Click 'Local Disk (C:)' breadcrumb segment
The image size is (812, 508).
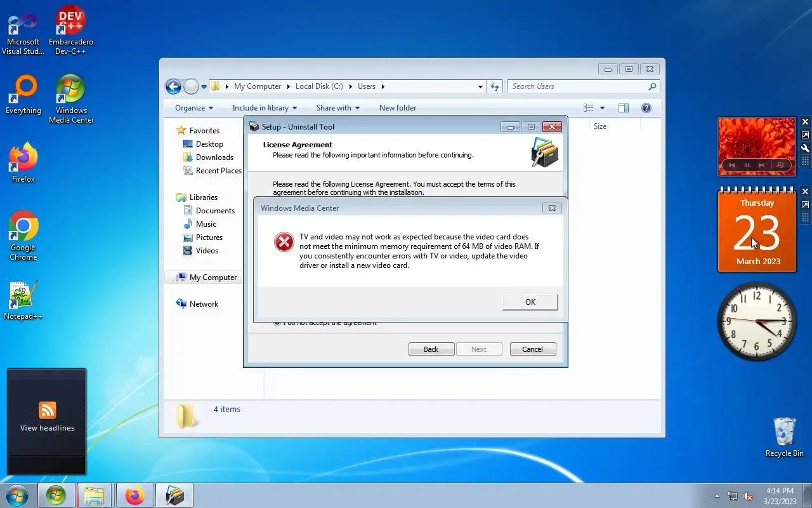[x=319, y=86]
